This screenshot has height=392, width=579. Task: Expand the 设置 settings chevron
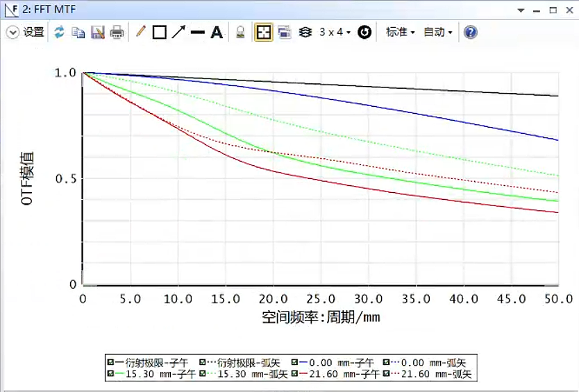tap(12, 32)
